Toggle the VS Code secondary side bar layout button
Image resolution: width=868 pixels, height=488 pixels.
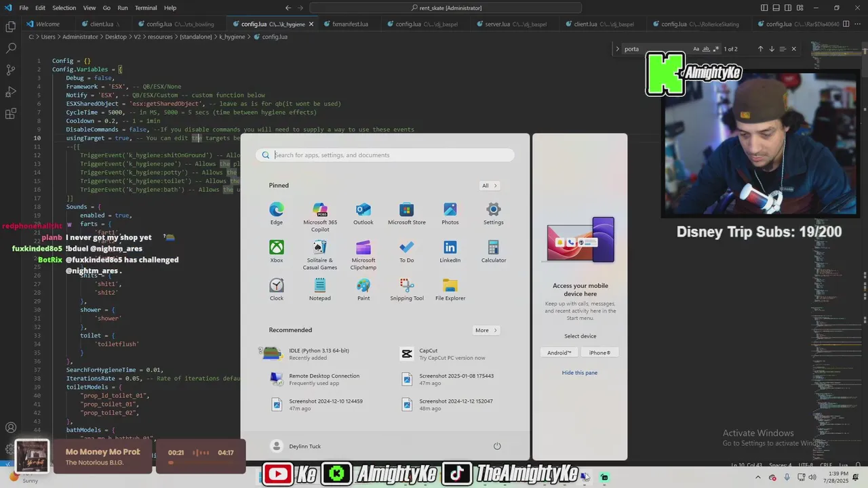(787, 8)
